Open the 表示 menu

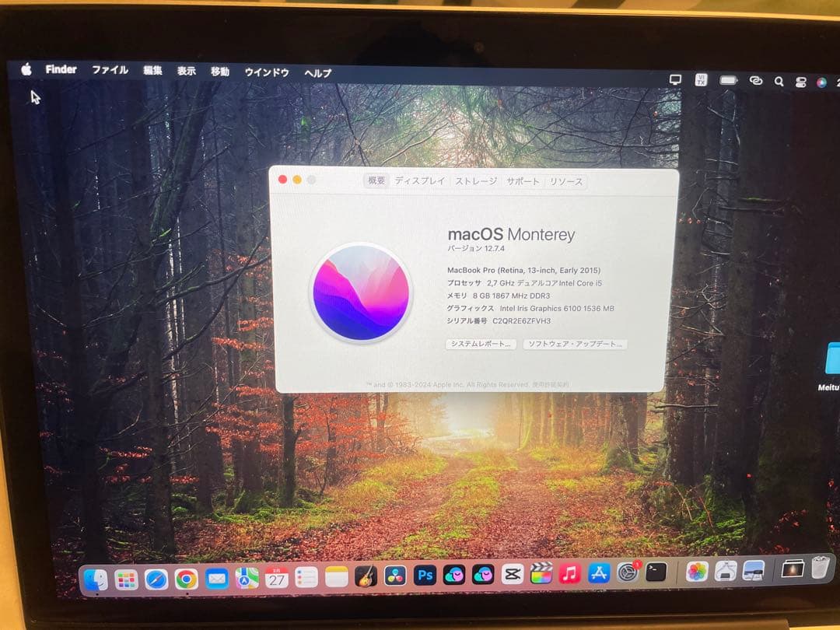click(187, 71)
